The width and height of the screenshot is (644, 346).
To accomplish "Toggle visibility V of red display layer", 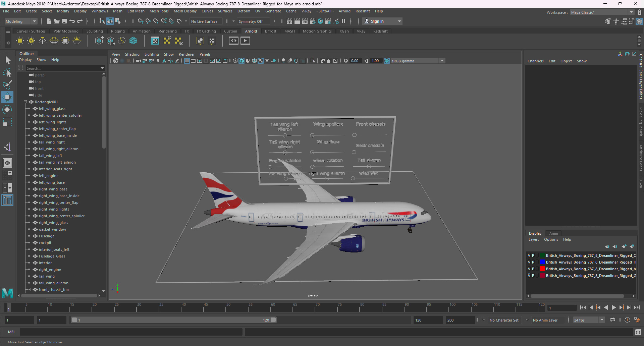I will click(529, 269).
